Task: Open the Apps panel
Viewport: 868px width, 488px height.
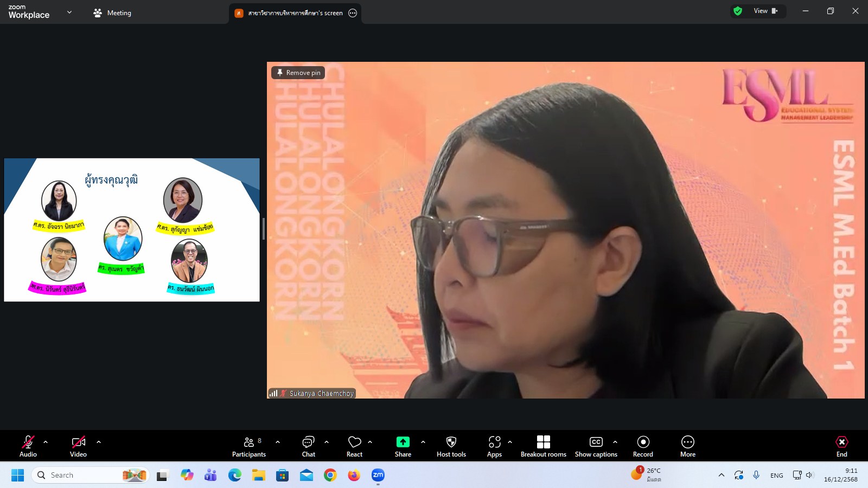Action: pos(494,447)
